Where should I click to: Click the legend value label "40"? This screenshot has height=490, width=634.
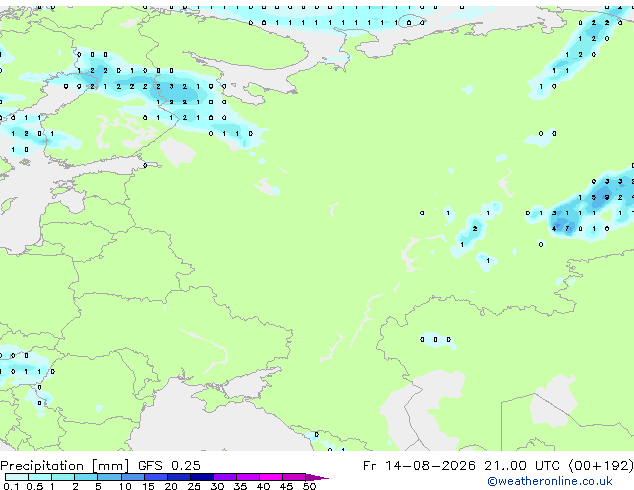point(263,486)
